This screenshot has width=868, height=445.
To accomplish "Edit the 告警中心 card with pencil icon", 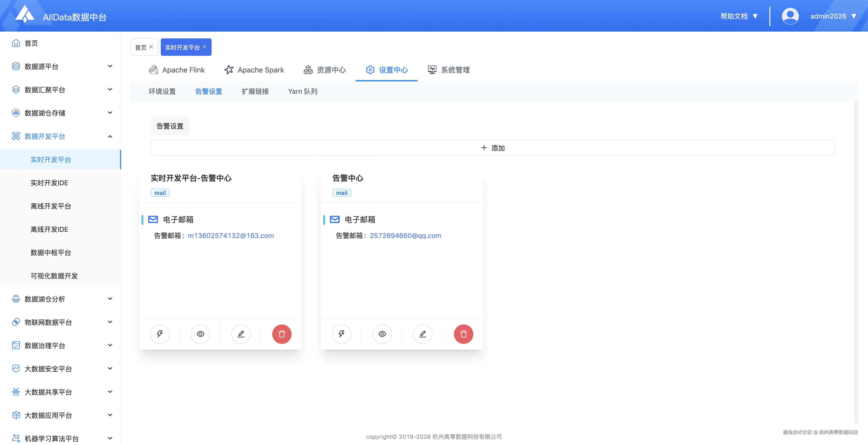I will 423,334.
